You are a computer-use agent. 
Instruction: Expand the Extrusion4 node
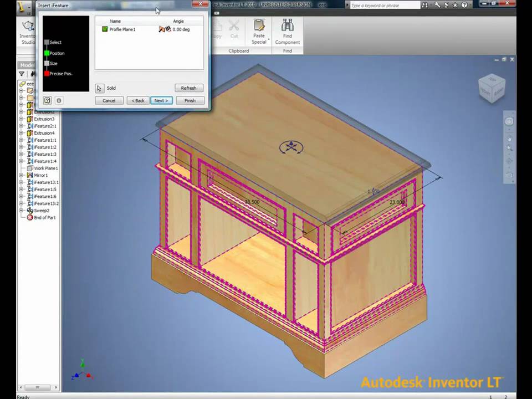click(22, 133)
